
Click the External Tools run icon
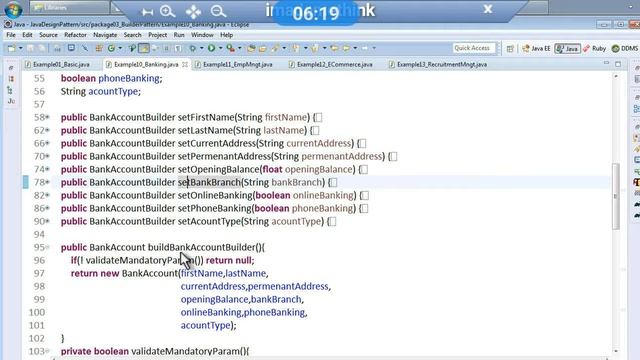[231, 48]
